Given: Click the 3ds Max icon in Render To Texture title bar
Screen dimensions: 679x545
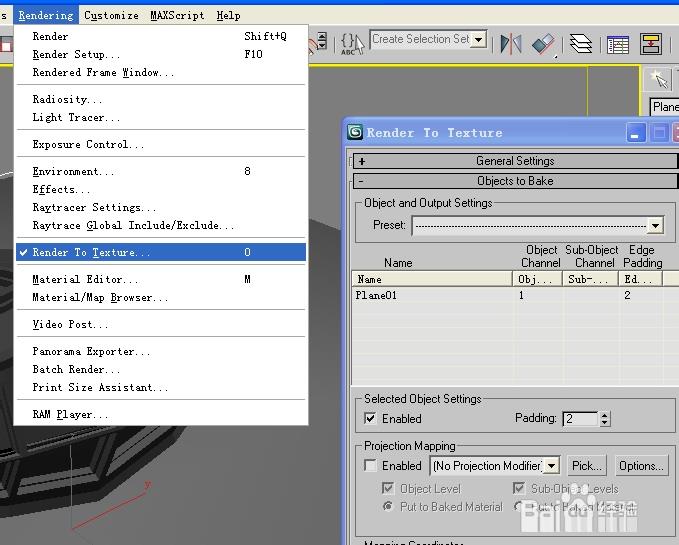Looking at the screenshot, I should tap(355, 132).
